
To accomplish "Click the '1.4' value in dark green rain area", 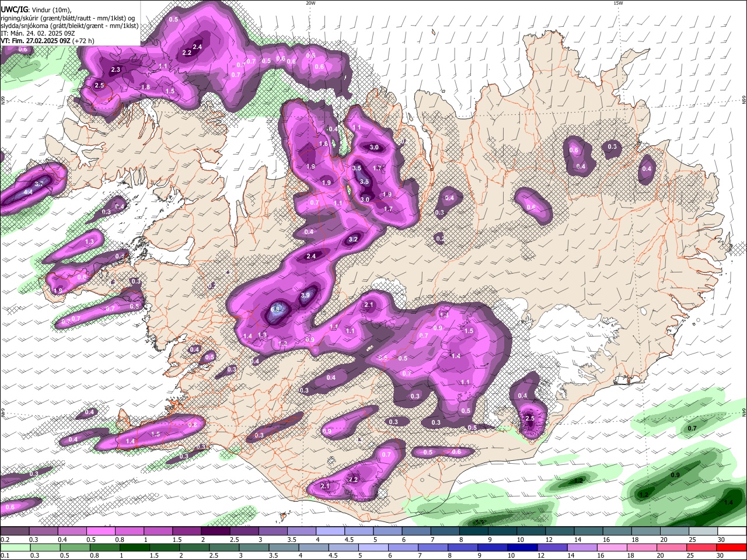I will pos(728,502).
